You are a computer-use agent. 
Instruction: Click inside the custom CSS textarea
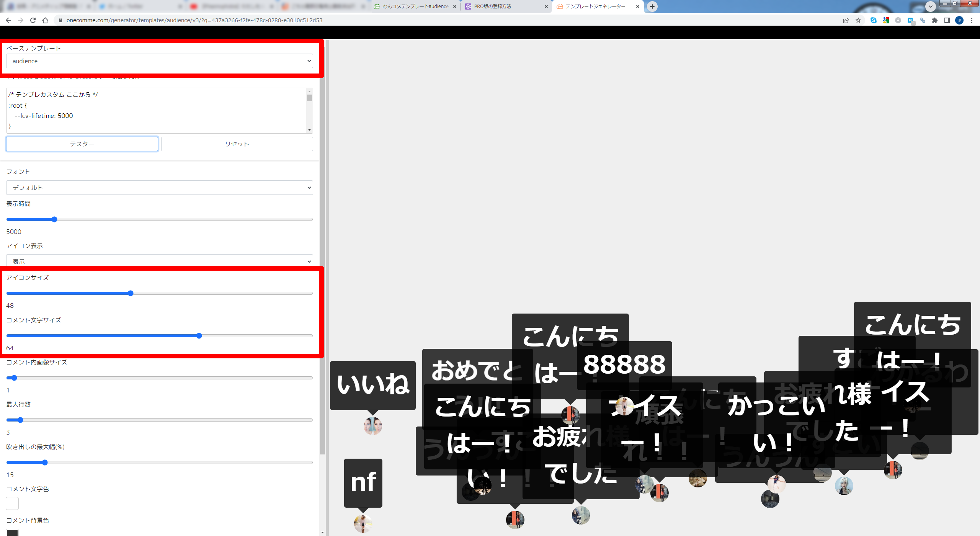point(156,111)
